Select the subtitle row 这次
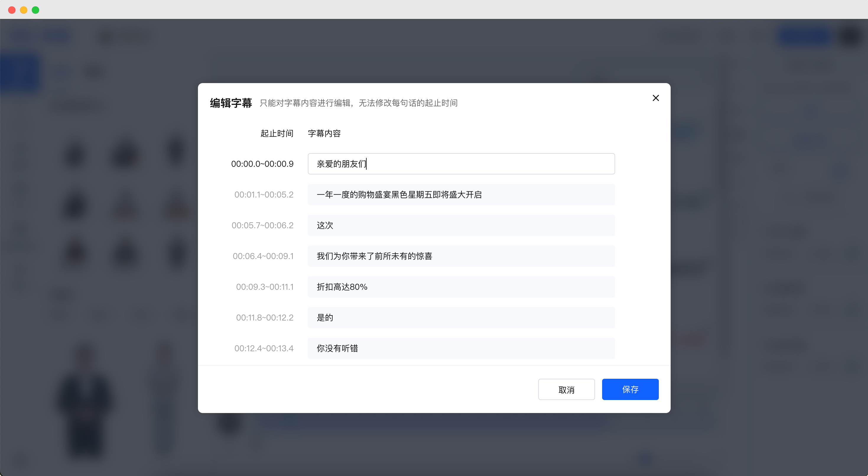 pyautogui.click(x=461, y=225)
